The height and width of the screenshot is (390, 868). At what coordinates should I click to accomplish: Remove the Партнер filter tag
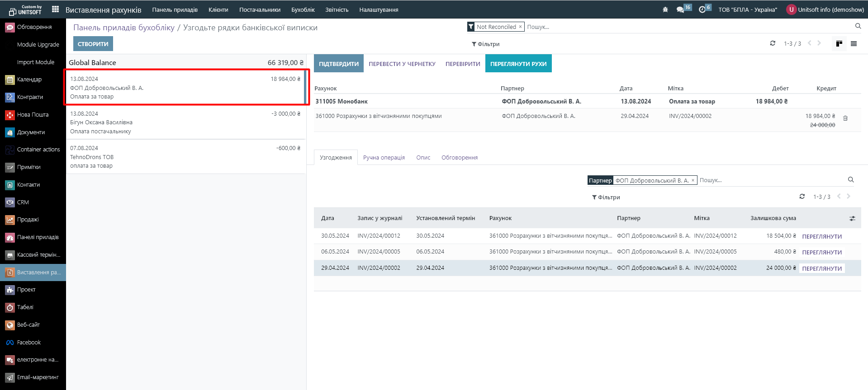point(693,180)
